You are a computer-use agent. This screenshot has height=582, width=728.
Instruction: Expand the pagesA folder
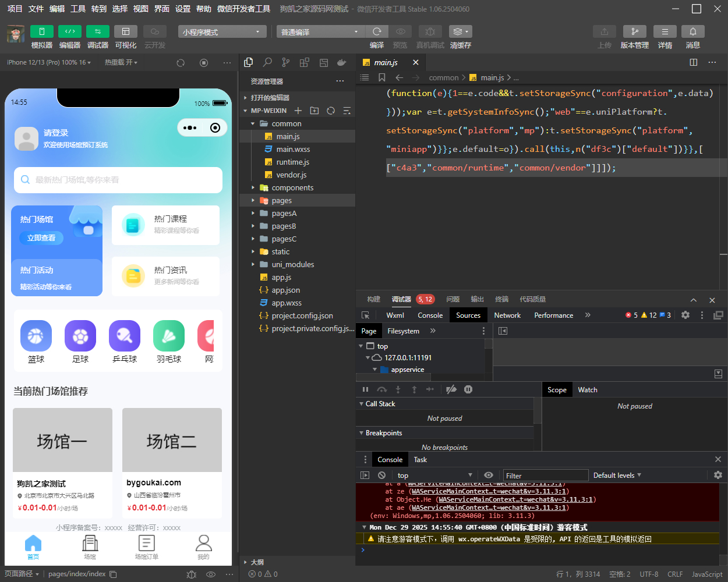point(284,213)
